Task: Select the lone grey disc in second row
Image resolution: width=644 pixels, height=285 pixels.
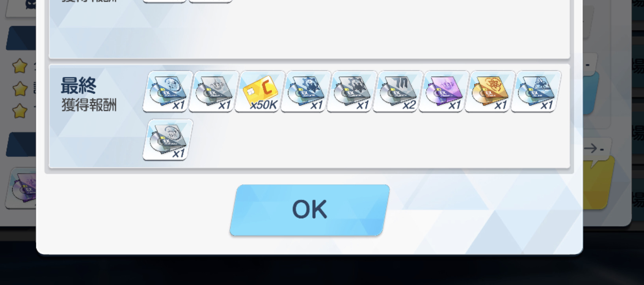Action: (168, 140)
